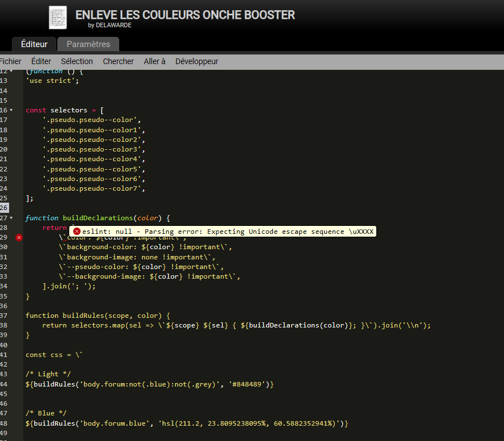Open the Éditer menu

(41, 61)
